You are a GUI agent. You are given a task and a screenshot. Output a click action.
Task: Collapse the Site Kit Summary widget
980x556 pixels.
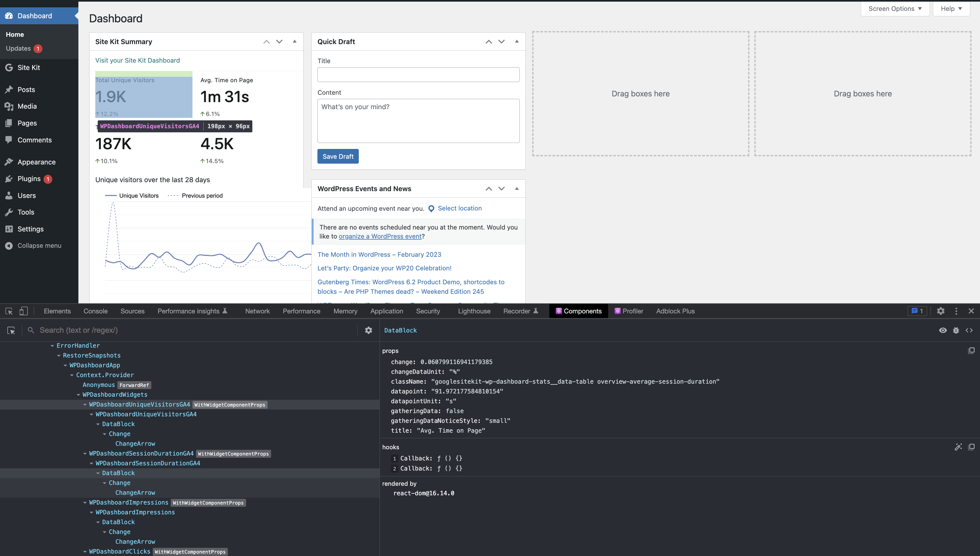click(294, 41)
